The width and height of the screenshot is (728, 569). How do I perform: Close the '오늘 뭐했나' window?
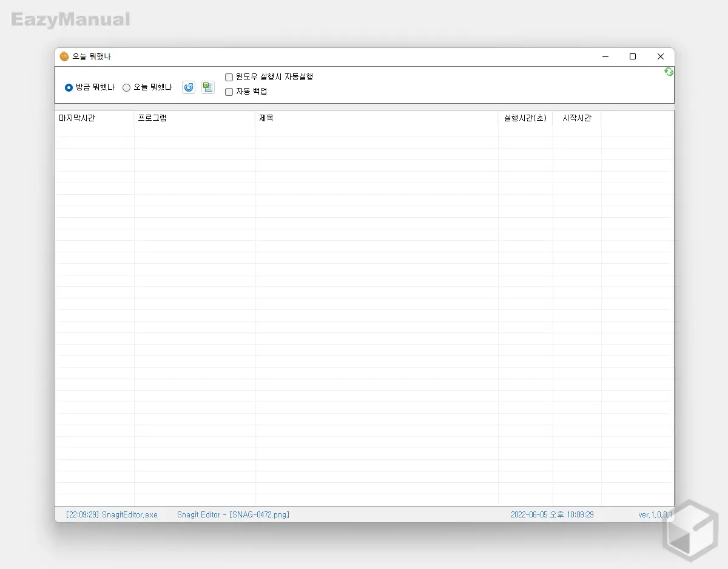[661, 56]
